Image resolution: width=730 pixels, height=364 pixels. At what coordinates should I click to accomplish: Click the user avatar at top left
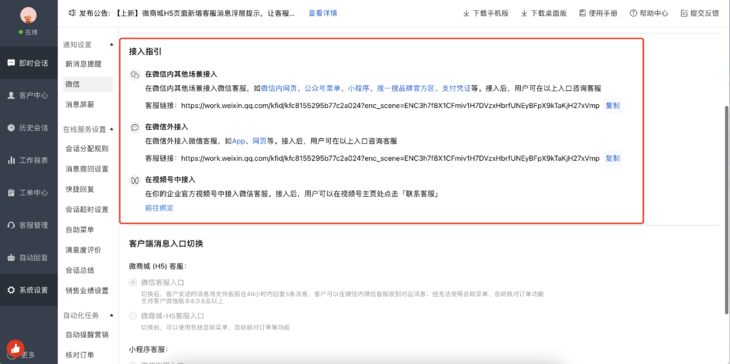pos(28,16)
